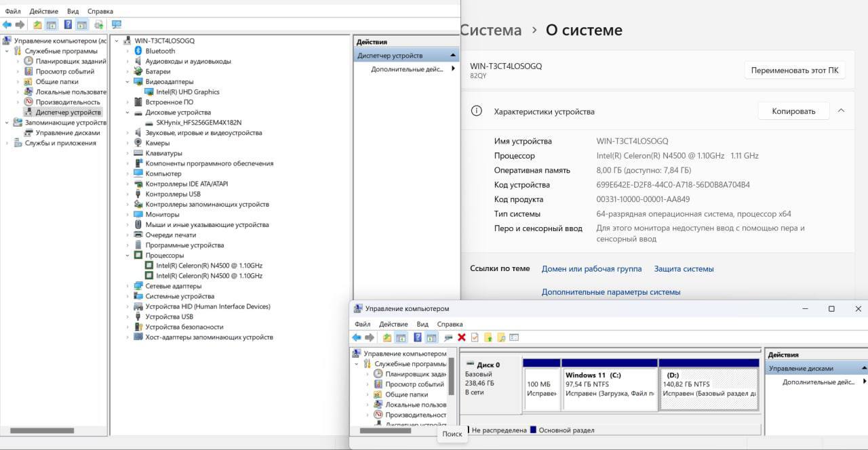Click the Переименовать этот ПК button

795,70
